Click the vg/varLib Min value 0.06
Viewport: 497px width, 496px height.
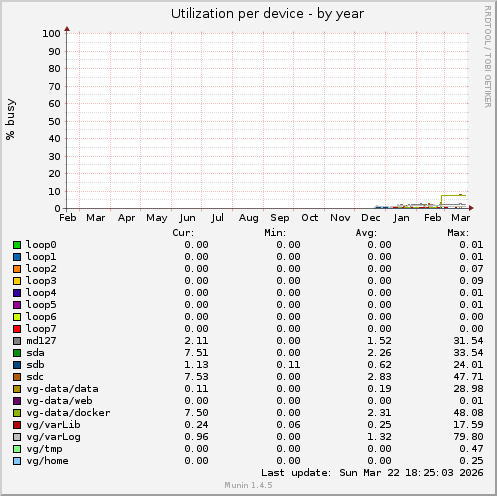tap(288, 425)
